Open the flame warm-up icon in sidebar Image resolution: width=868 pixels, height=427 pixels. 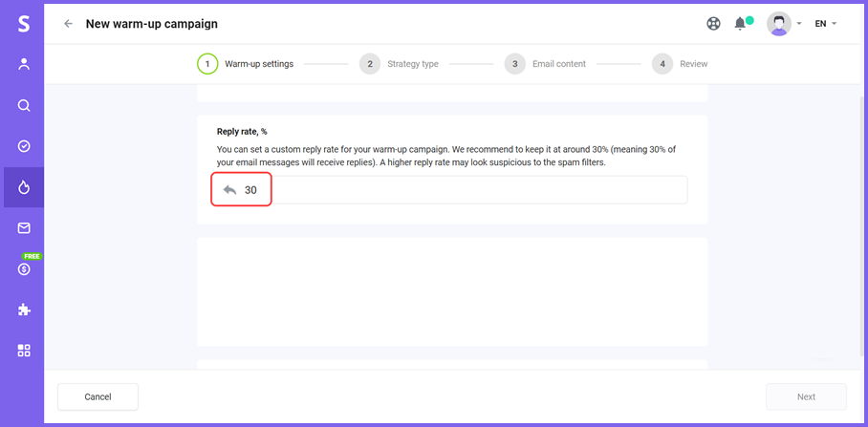[24, 187]
